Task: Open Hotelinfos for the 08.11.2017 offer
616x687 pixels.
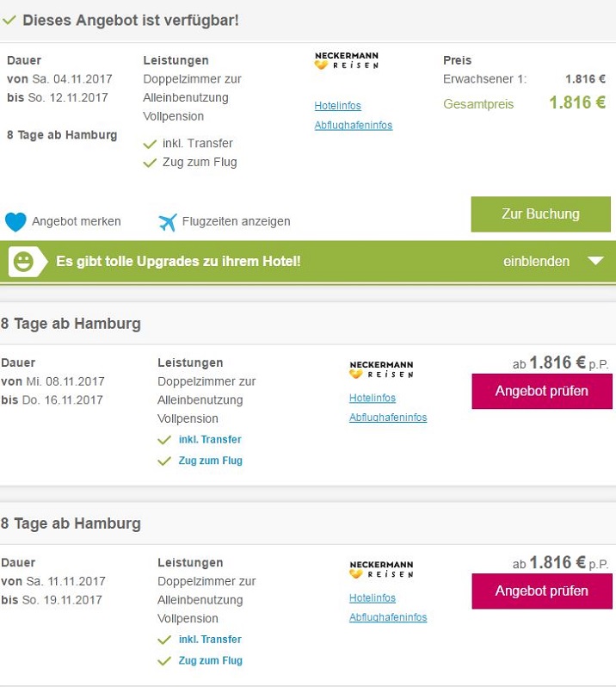Action: pyautogui.click(x=372, y=399)
